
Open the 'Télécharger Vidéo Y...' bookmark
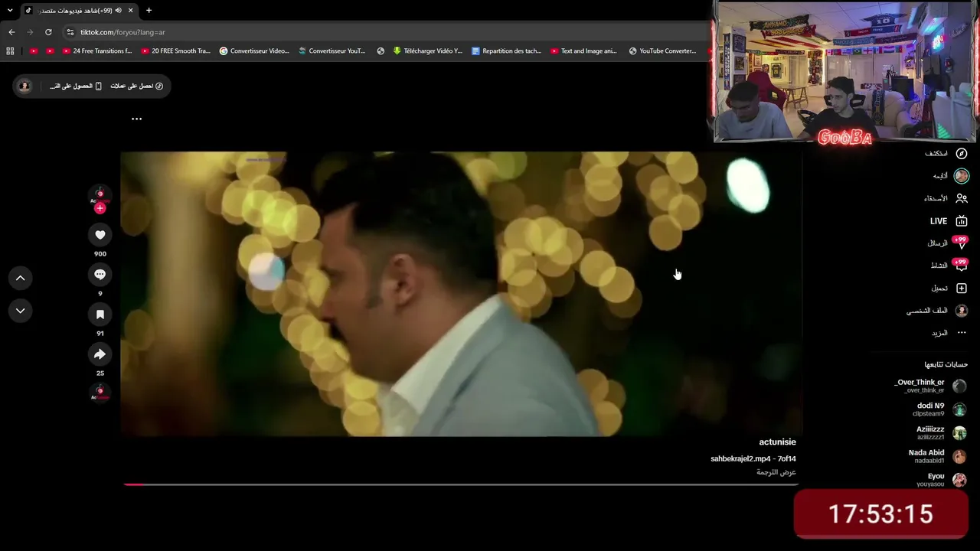[428, 51]
